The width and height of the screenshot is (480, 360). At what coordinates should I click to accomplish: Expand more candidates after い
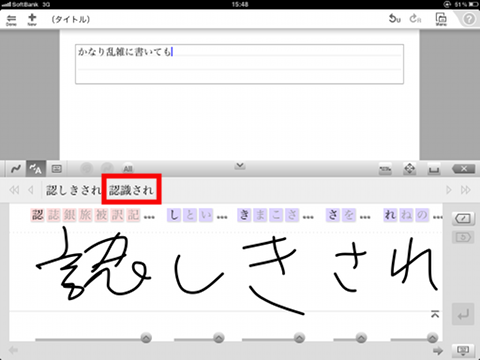point(222,217)
